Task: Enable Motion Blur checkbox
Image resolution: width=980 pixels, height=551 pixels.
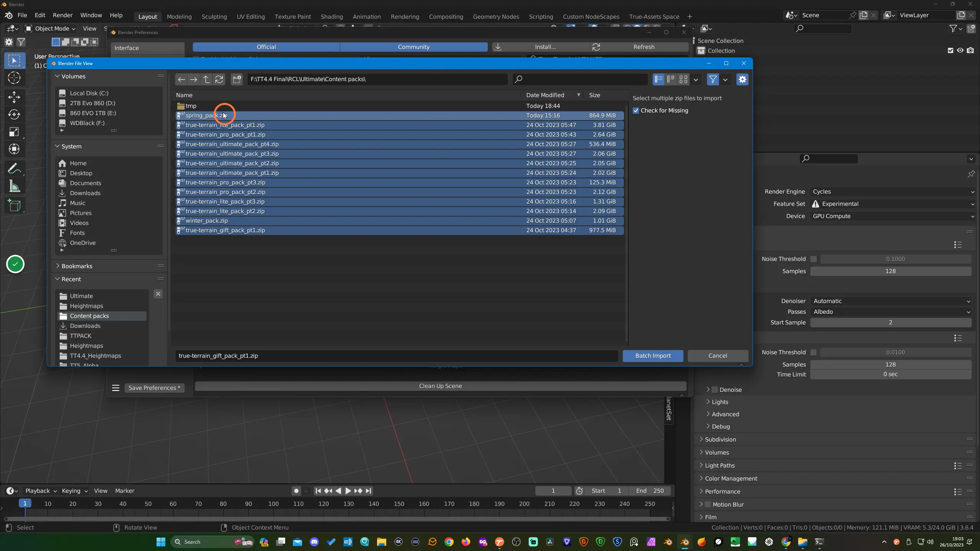Action: pyautogui.click(x=708, y=504)
